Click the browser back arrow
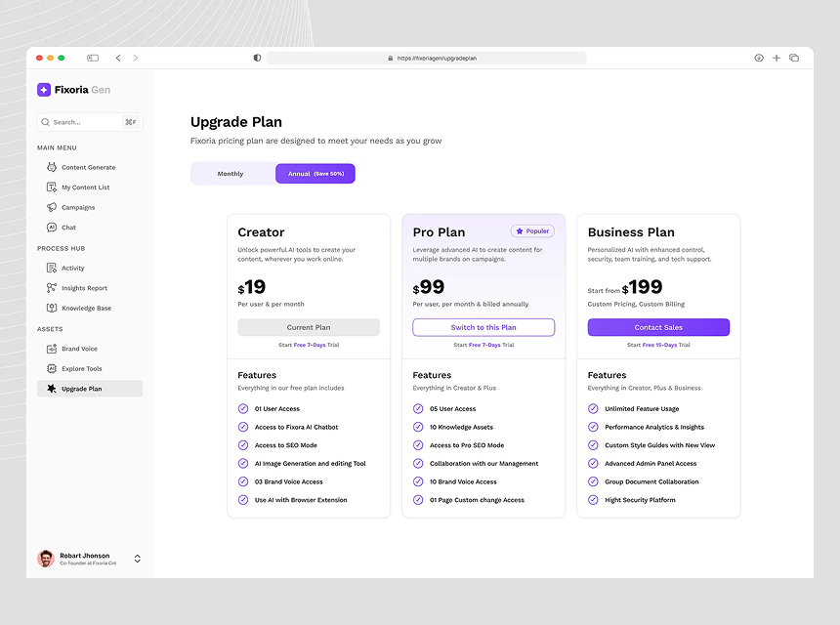Viewport: 840px width, 625px height. click(118, 59)
